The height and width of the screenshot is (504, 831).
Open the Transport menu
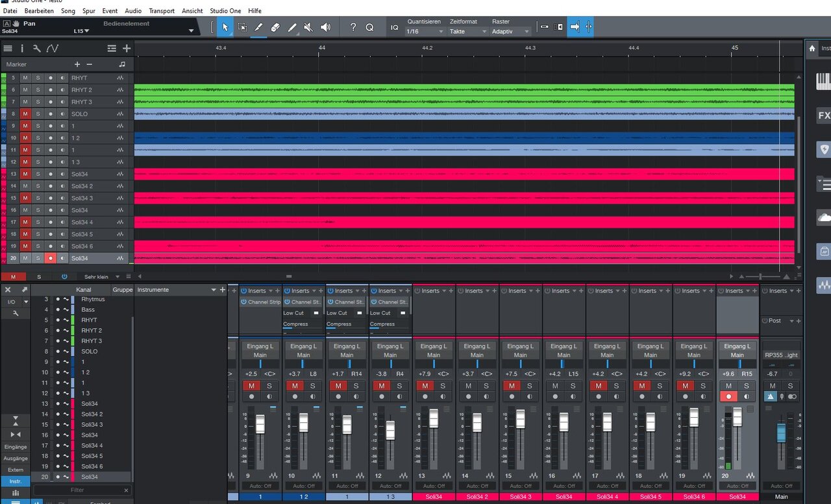click(162, 11)
